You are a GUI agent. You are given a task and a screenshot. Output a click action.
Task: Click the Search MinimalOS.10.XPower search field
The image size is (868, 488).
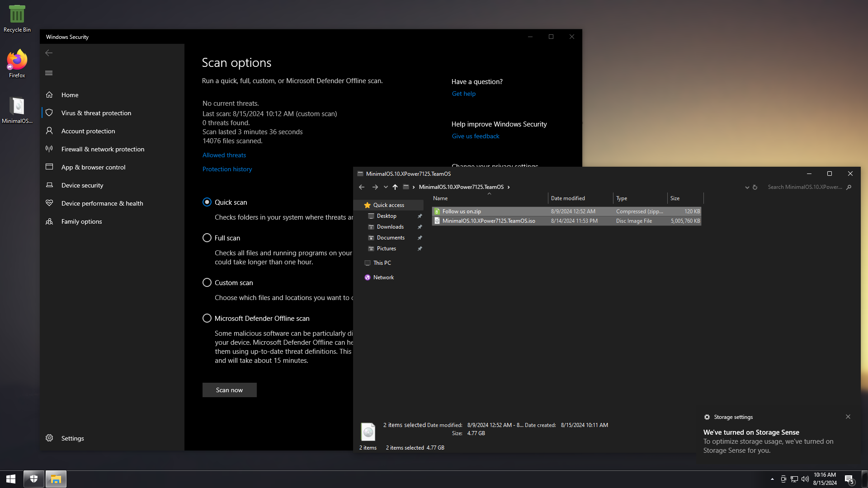(x=805, y=187)
